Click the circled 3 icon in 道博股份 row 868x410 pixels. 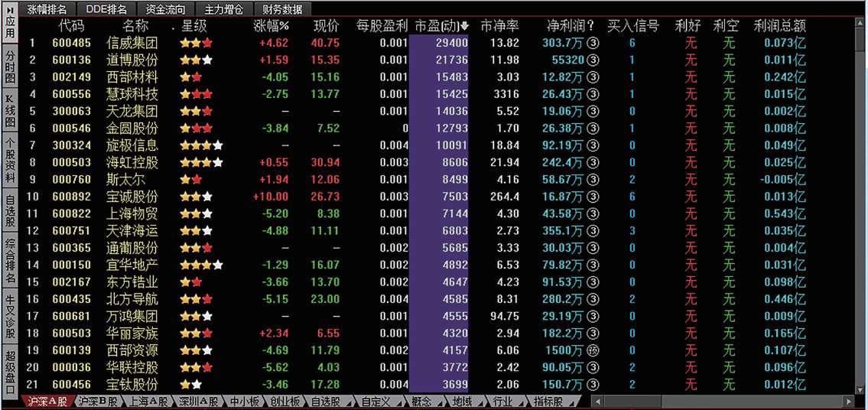593,60
